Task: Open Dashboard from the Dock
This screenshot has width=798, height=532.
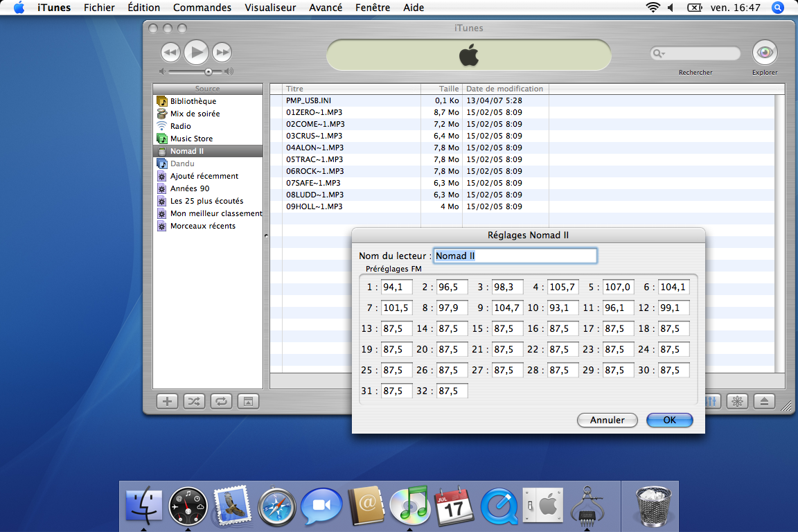Action: (188, 506)
